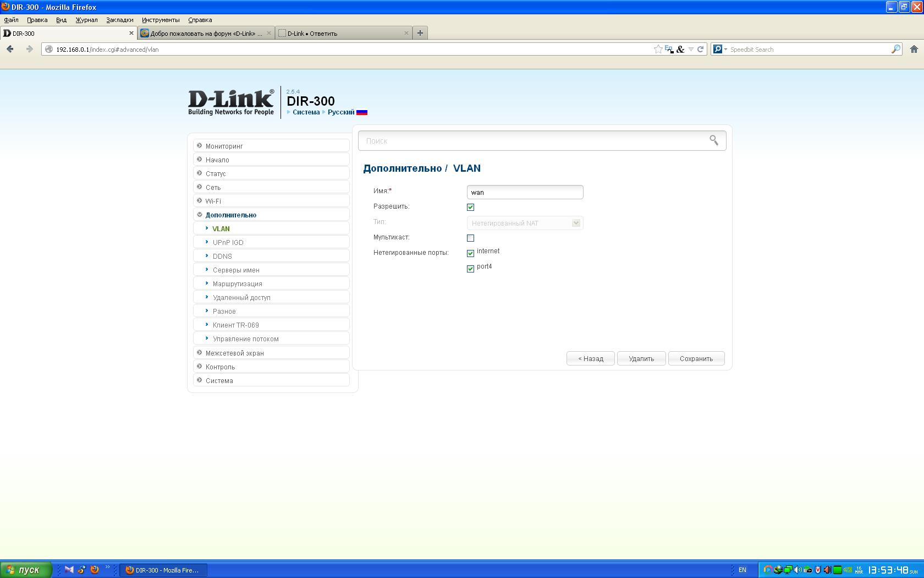This screenshot has height=578, width=924.
Task: Uncheck the 'port4' untagged port checkbox
Action: 470,269
